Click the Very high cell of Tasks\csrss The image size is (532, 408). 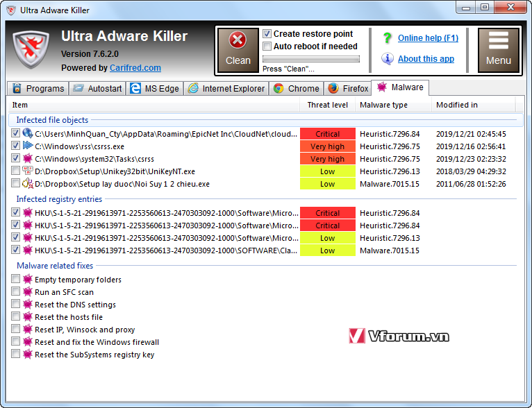[327, 159]
